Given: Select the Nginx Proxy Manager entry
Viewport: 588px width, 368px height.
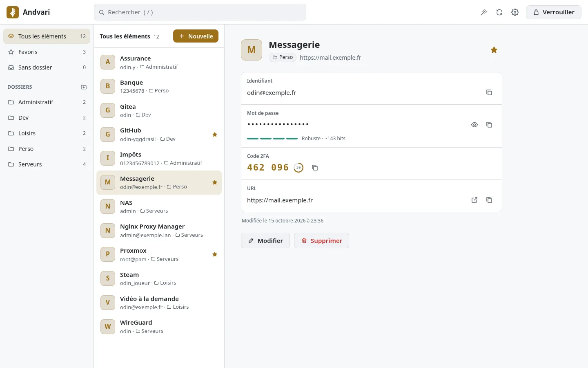Looking at the screenshot, I should [159, 231].
